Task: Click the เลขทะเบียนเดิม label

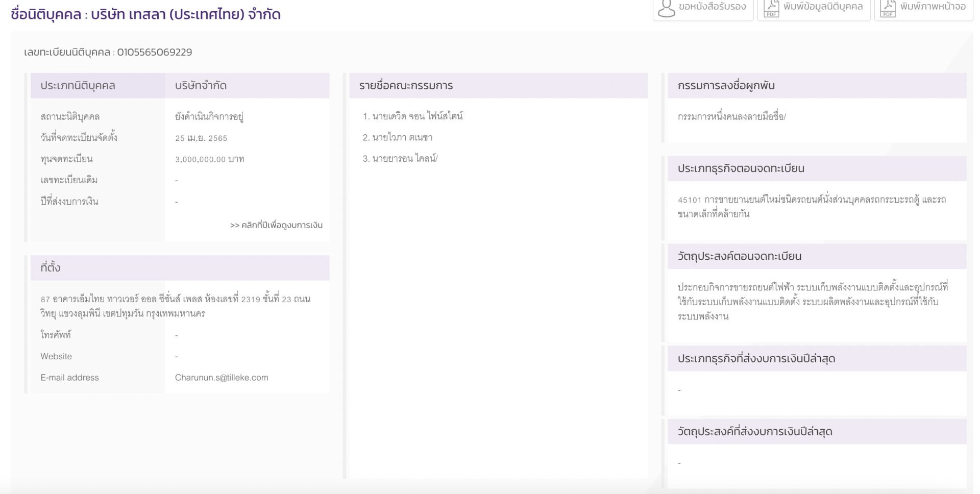Action: tap(69, 181)
